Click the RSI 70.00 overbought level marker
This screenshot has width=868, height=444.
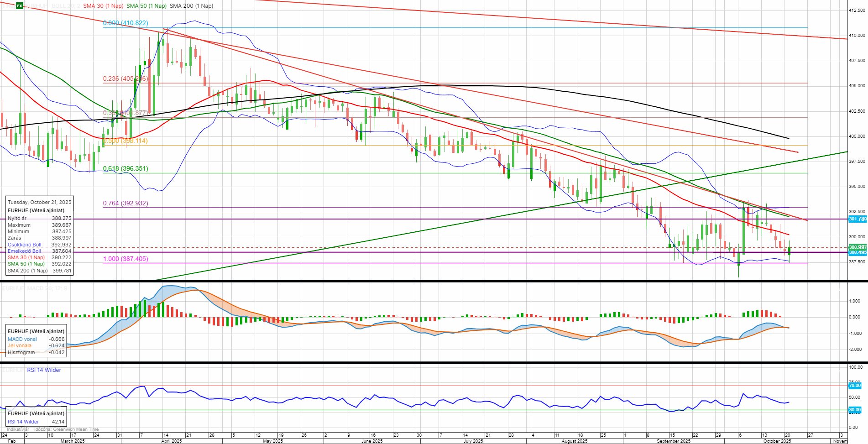pos(854,386)
